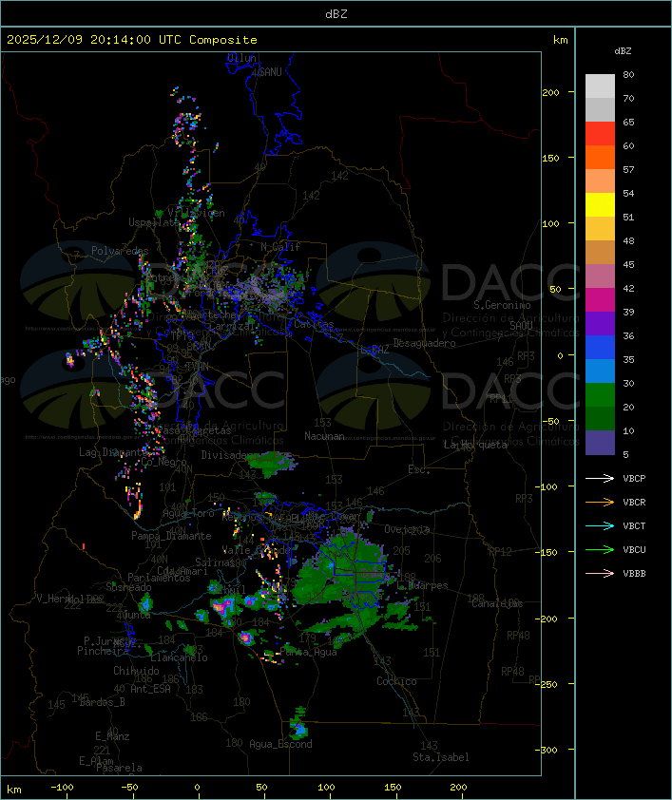
Task: Click the 'Nacunan' map label
Action: (324, 436)
